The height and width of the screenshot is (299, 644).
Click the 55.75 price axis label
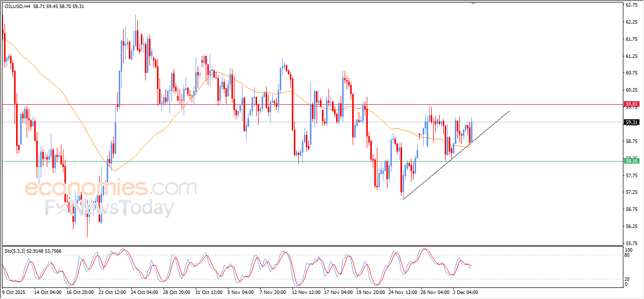632,244
